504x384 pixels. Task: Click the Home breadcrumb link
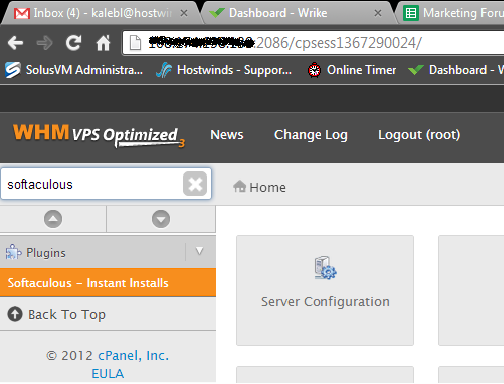point(267,187)
